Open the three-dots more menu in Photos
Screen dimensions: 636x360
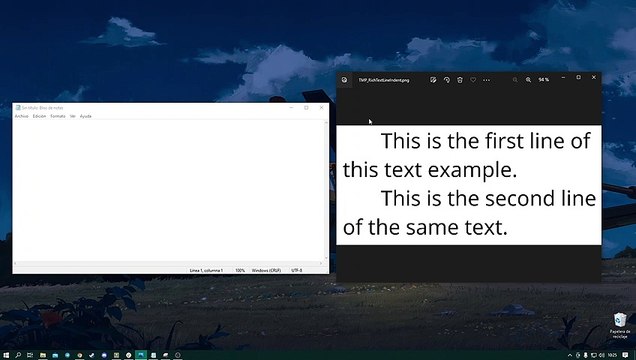486,80
